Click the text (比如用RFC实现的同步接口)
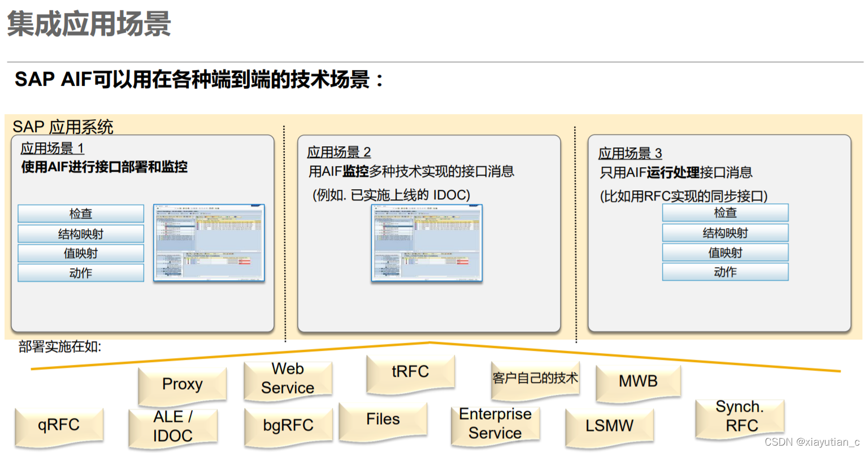Image resolution: width=868 pixels, height=453 pixels. click(684, 196)
